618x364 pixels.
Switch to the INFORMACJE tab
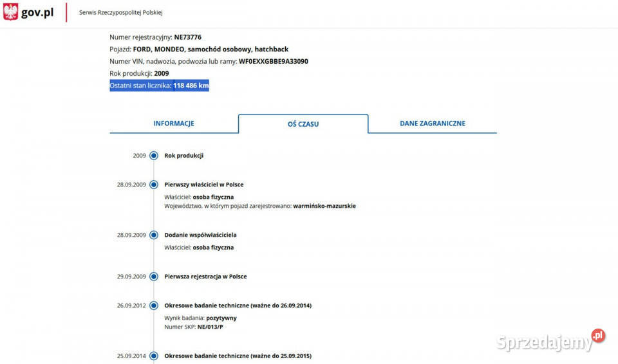tap(174, 123)
